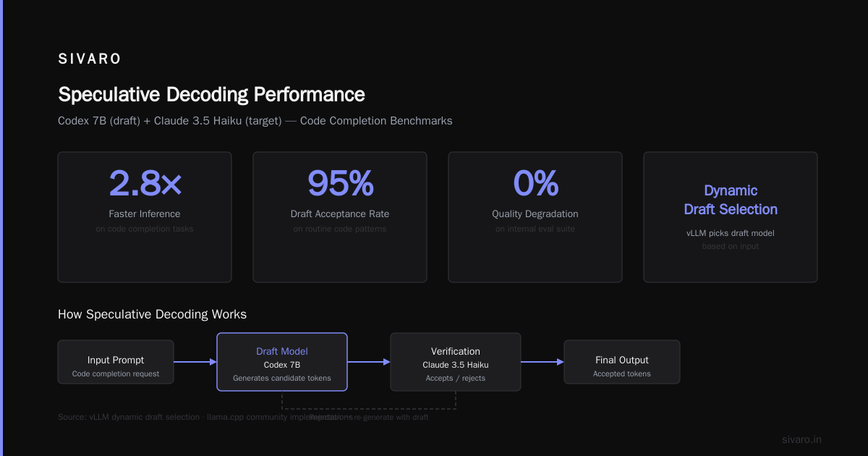Click the Code Completion Benchmarks subtitle
868x456 pixels.
click(376, 121)
